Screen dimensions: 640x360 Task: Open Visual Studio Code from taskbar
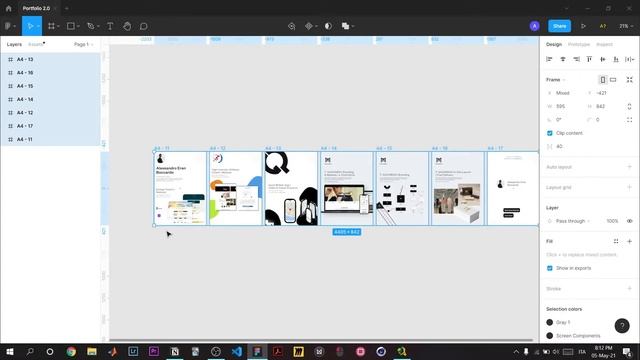[236, 351]
